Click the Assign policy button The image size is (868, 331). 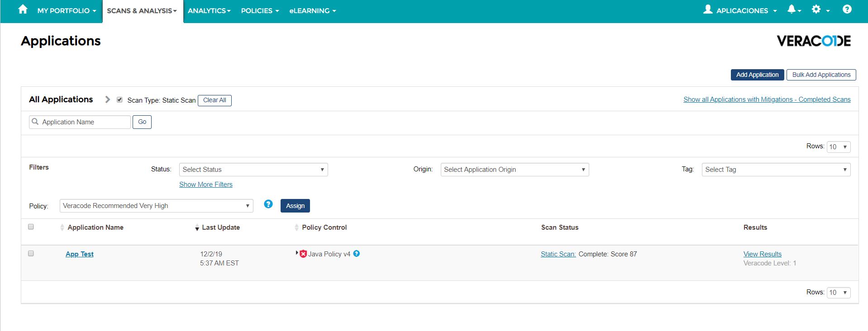point(295,206)
